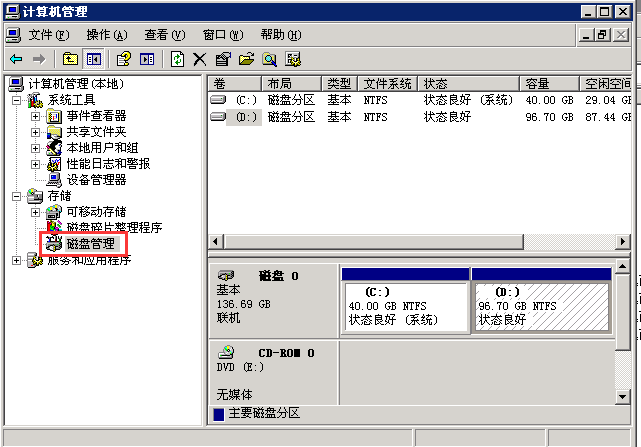Expand the 事件查看器 node
The width and height of the screenshot is (641, 447).
(x=36, y=117)
